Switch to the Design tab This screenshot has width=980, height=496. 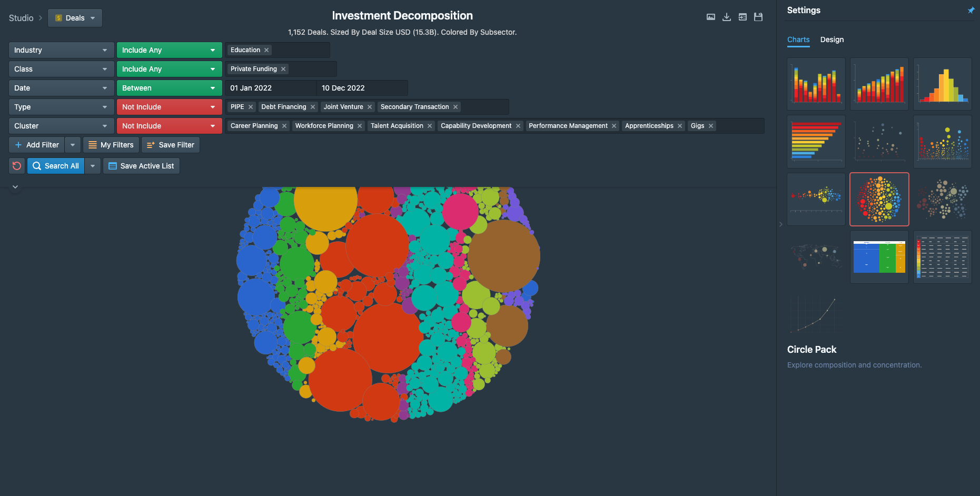click(x=831, y=39)
